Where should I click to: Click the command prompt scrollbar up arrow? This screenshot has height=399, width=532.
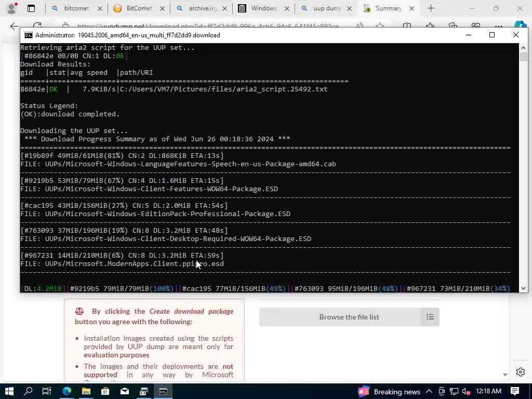523,48
